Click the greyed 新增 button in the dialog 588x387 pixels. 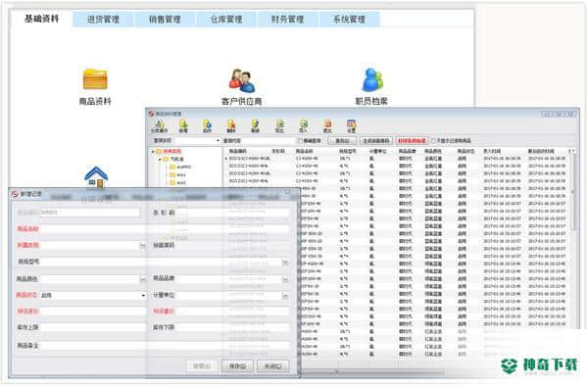(x=202, y=366)
